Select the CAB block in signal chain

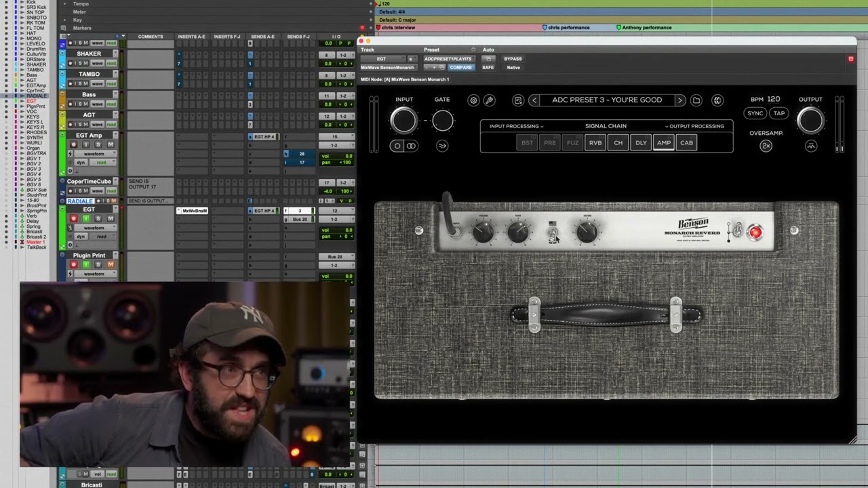687,142
